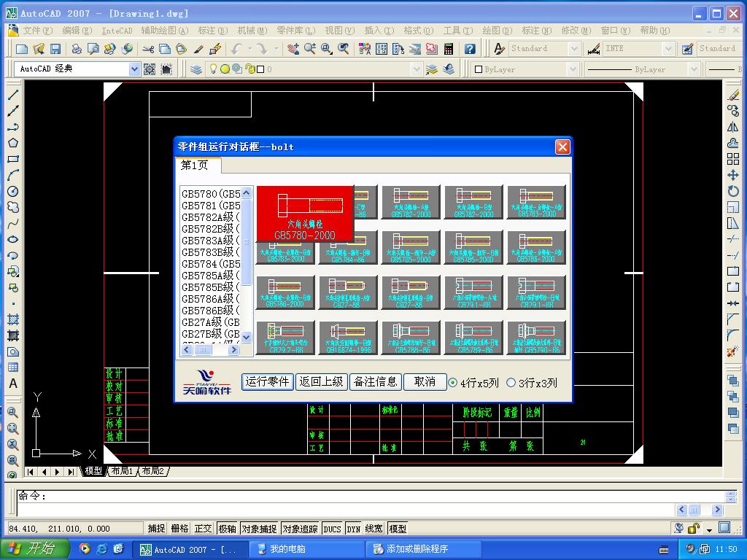Image resolution: width=747 pixels, height=560 pixels.
Task: Open the layer list dropdown
Action: point(417,69)
